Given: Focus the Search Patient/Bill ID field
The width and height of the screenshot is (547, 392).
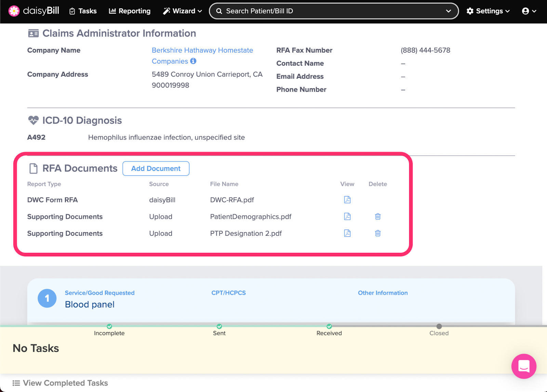Looking at the screenshot, I should (328, 11).
